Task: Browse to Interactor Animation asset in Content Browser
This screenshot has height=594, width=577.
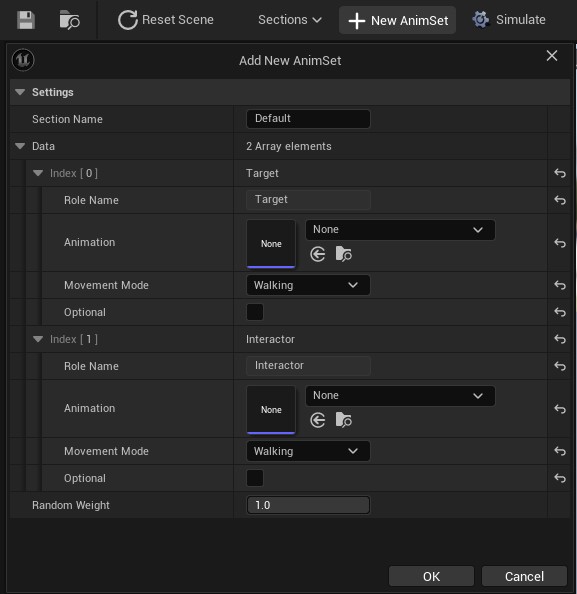Action: 344,420
